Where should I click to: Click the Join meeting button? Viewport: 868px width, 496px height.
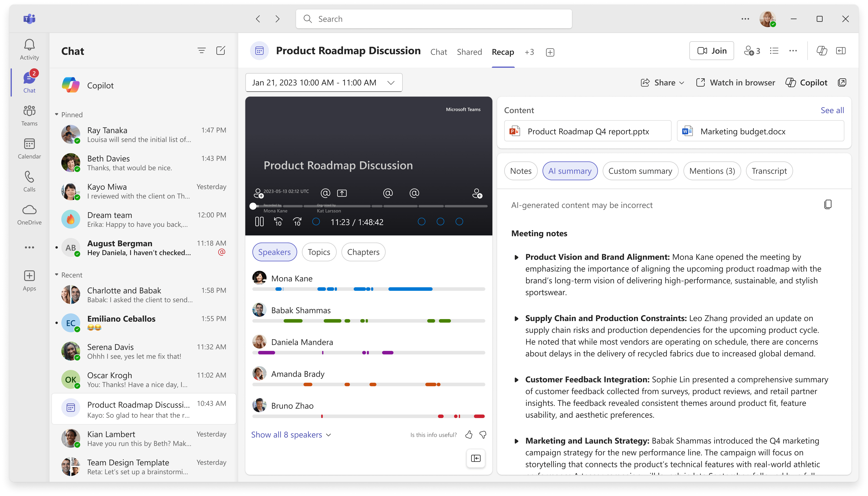(712, 51)
